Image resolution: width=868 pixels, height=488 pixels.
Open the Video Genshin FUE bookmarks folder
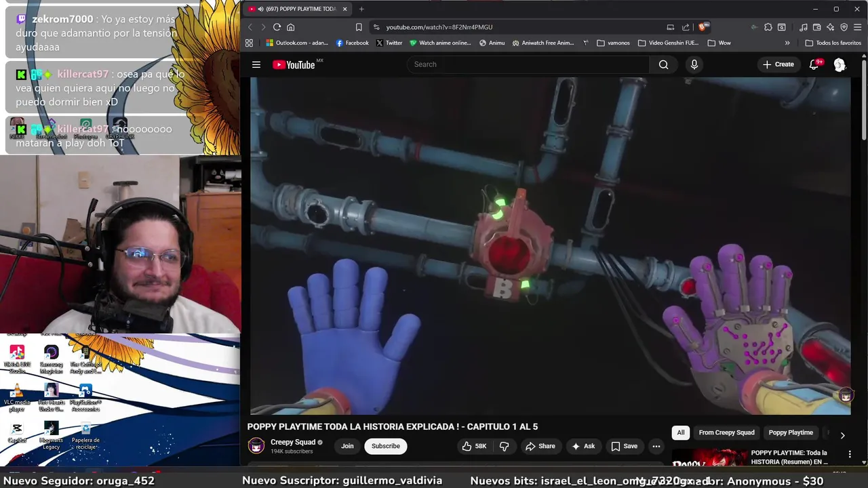click(x=668, y=43)
